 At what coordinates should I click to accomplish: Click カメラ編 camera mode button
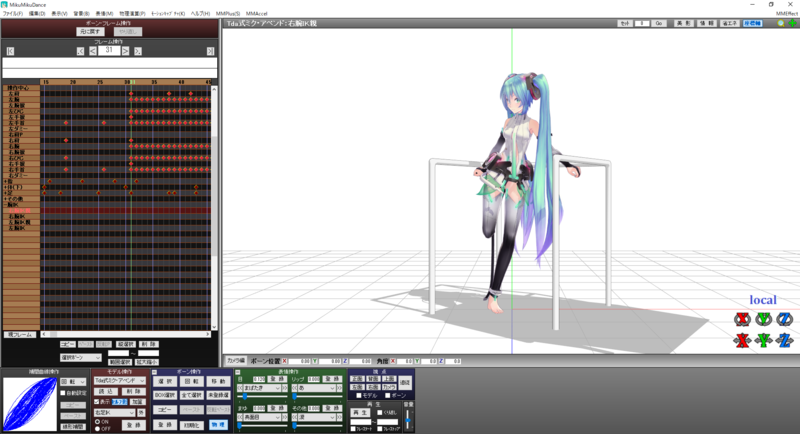(236, 361)
